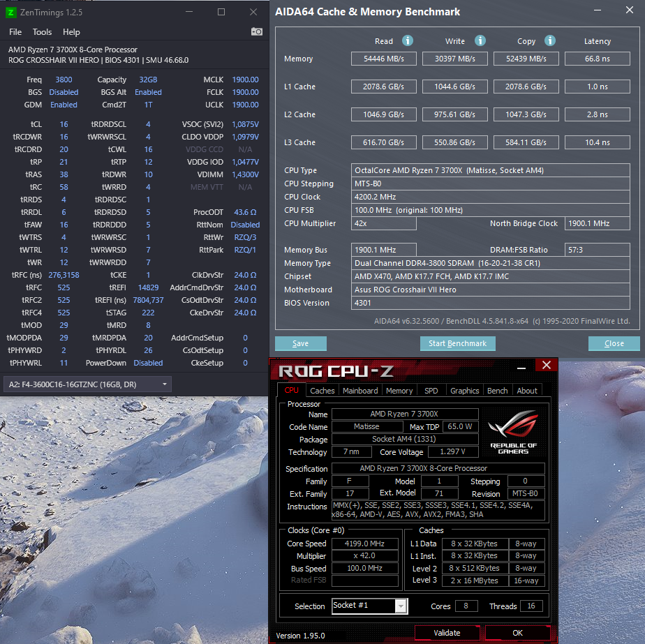Click the VSOC (SVI2) value 1,0875V
Image resolution: width=645 pixels, height=644 pixels.
(245, 124)
